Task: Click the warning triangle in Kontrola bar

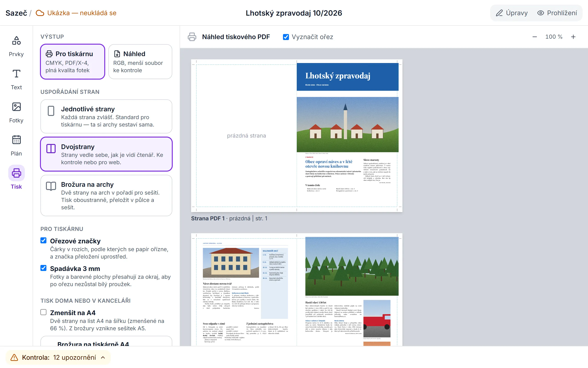Action: [x=14, y=357]
